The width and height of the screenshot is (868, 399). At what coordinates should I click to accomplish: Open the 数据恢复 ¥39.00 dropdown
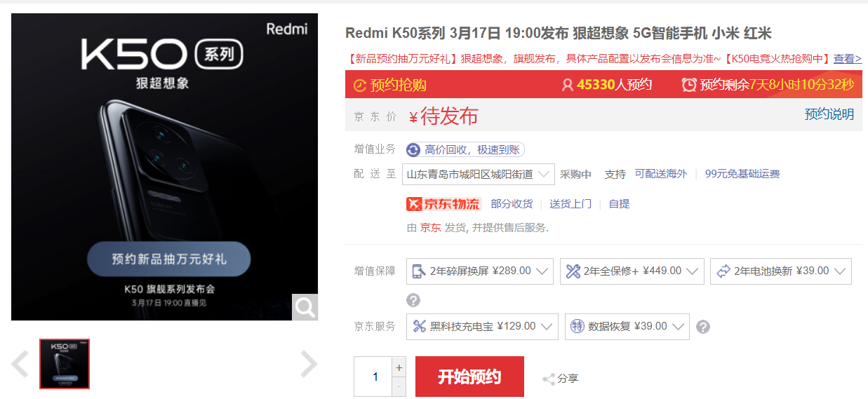click(627, 327)
